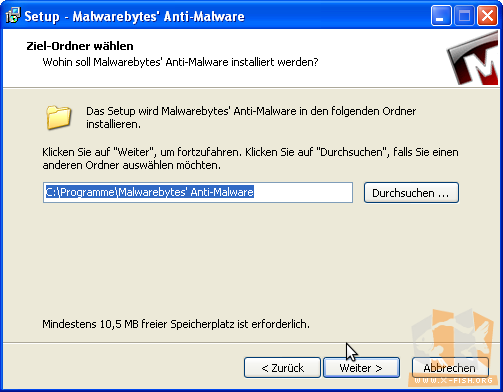Click the Durchsuchen ... button
This screenshot has width=503, height=392.
tap(411, 193)
